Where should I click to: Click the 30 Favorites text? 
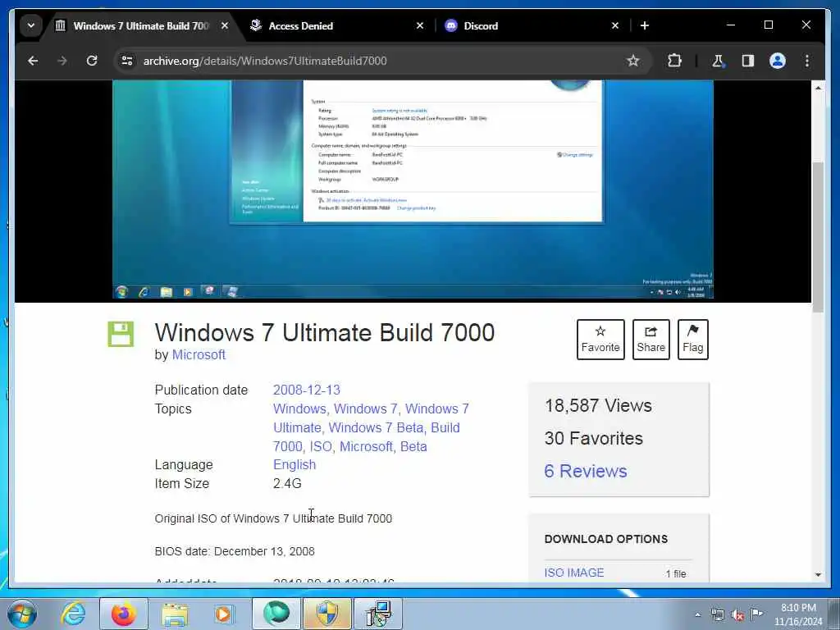click(594, 438)
